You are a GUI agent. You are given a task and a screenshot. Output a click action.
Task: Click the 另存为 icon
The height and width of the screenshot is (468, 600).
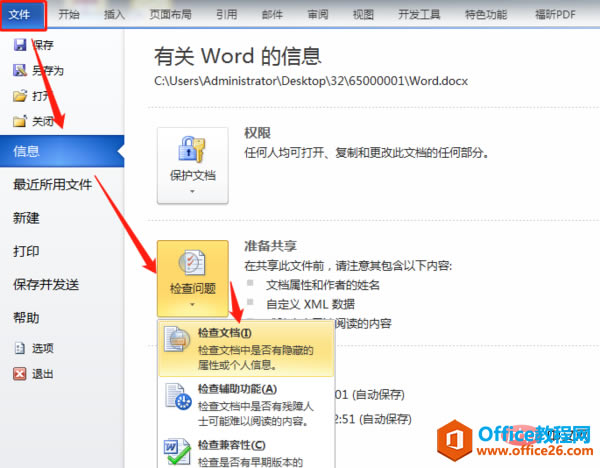[x=20, y=70]
